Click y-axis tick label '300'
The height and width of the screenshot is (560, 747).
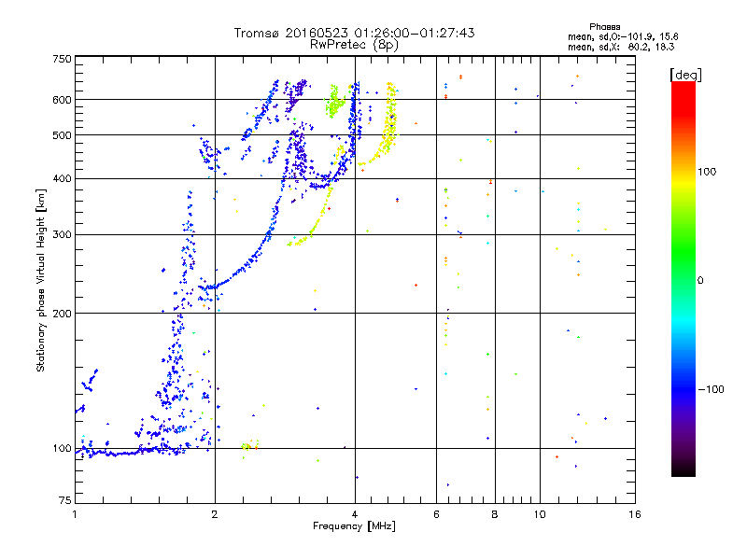(62, 235)
